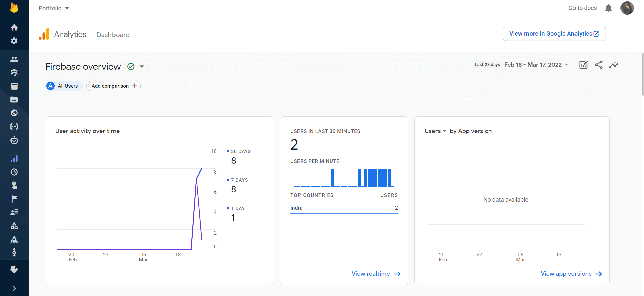Click the Firebase logo in the sidebar
Screen dimensions: 644x296
pyautogui.click(x=14, y=7)
